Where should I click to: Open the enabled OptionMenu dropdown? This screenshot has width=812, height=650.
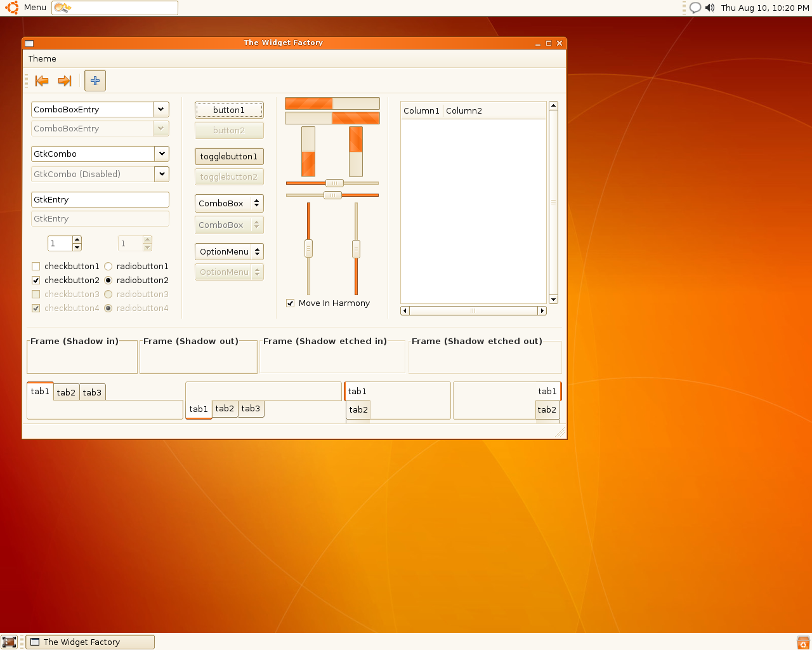point(229,252)
